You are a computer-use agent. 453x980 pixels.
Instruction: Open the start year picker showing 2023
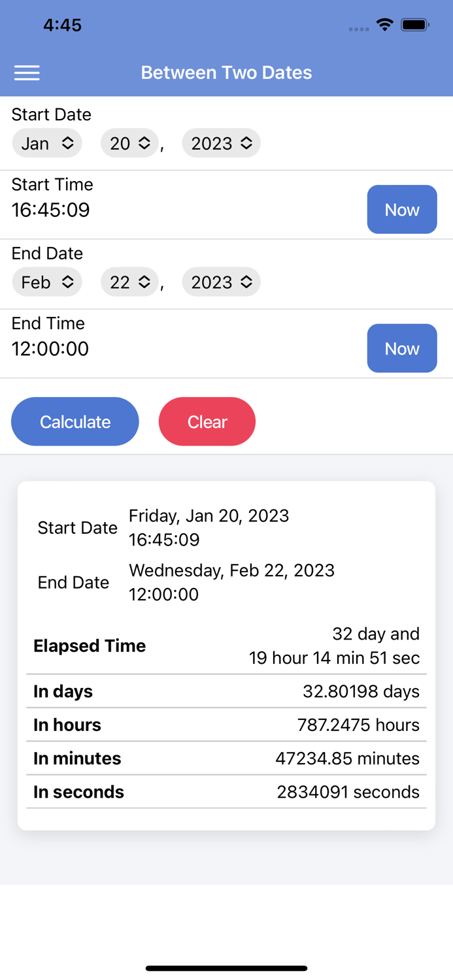point(221,142)
